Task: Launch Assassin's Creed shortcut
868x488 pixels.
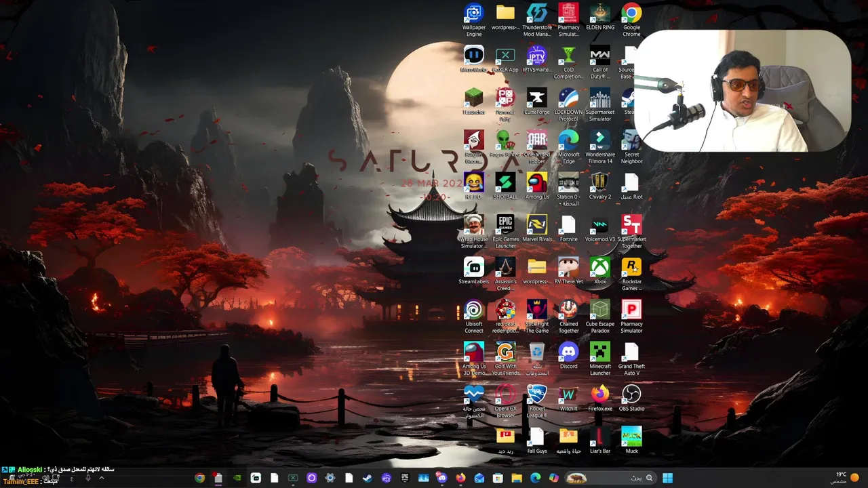Action: pos(505,274)
